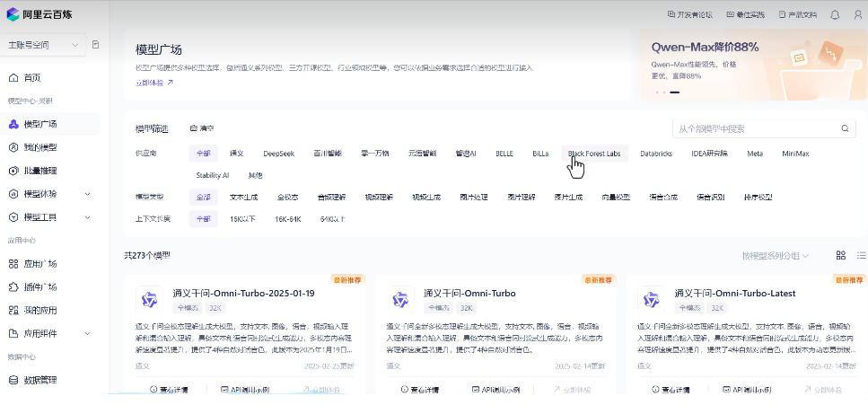Click 最佳实践 link in header

click(x=745, y=14)
